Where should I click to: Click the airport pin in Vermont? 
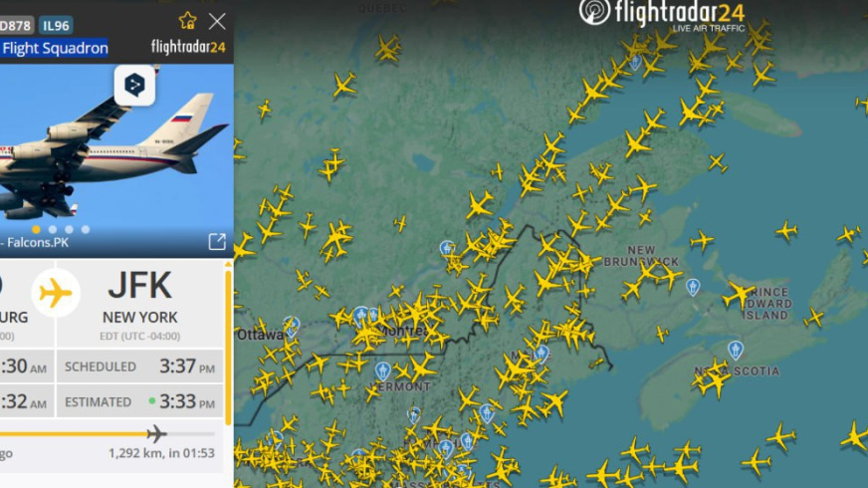pos(382,371)
